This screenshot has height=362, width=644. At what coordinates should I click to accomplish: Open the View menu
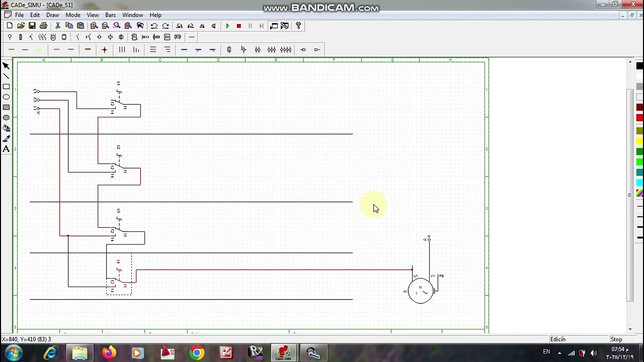[93, 15]
